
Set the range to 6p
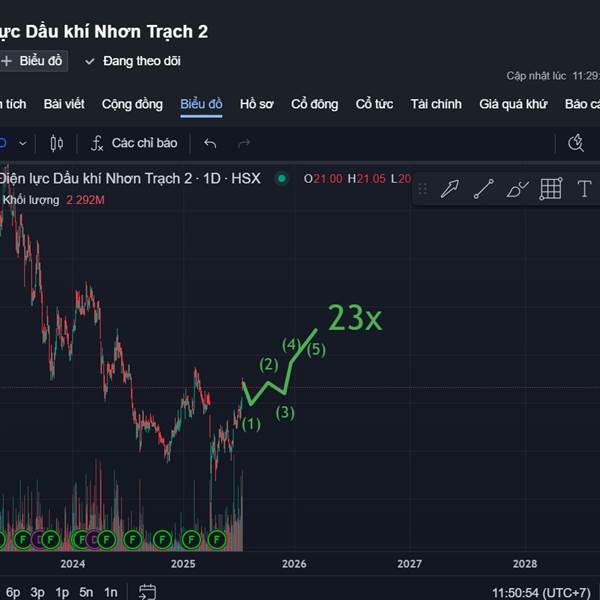click(x=13, y=592)
